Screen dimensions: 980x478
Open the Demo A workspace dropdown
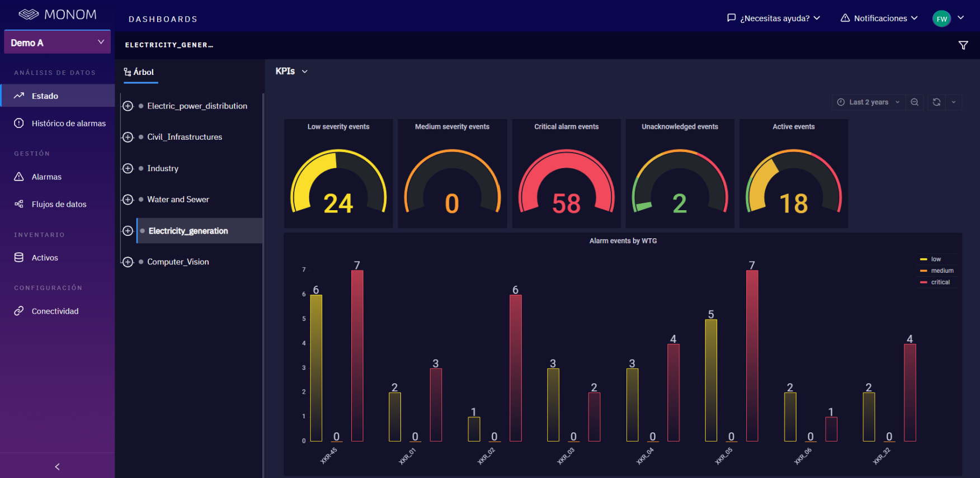tap(57, 42)
